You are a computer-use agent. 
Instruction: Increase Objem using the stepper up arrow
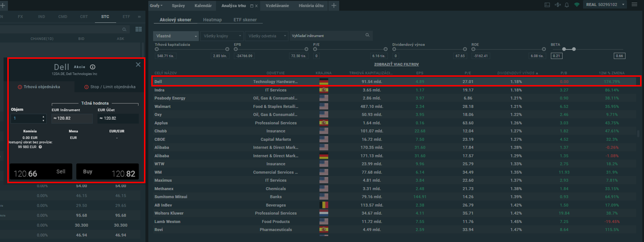pyautogui.click(x=43, y=117)
